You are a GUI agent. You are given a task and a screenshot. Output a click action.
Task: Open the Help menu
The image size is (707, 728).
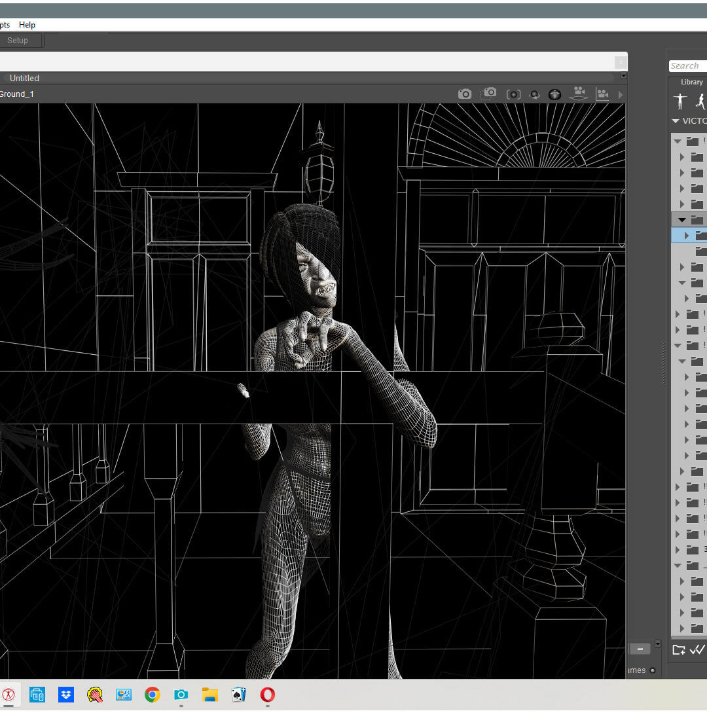27,25
